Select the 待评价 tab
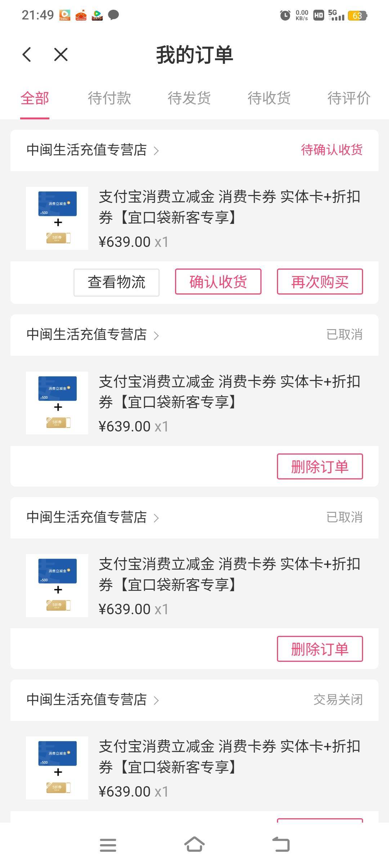 click(x=349, y=98)
